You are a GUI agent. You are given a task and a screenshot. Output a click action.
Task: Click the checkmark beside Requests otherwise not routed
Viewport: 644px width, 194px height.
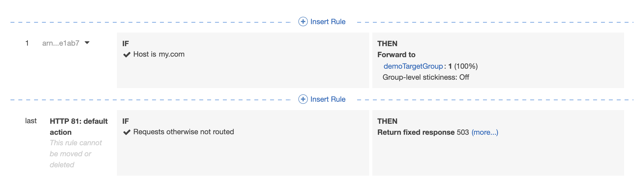tap(127, 132)
